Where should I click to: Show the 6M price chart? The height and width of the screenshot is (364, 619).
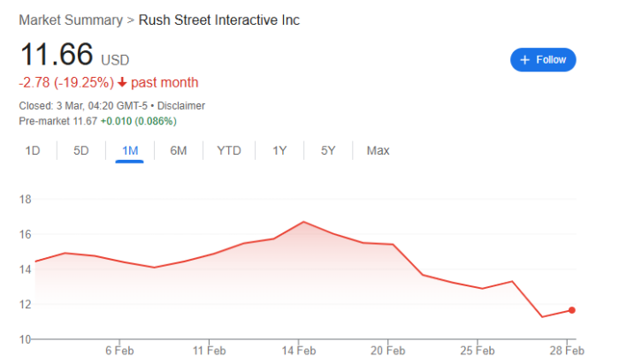pyautogui.click(x=179, y=150)
